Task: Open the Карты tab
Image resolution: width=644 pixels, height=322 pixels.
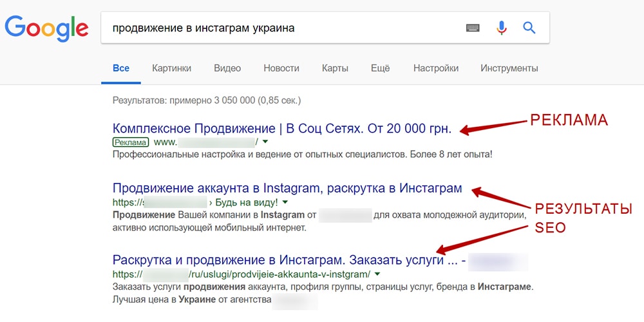Action: point(335,68)
